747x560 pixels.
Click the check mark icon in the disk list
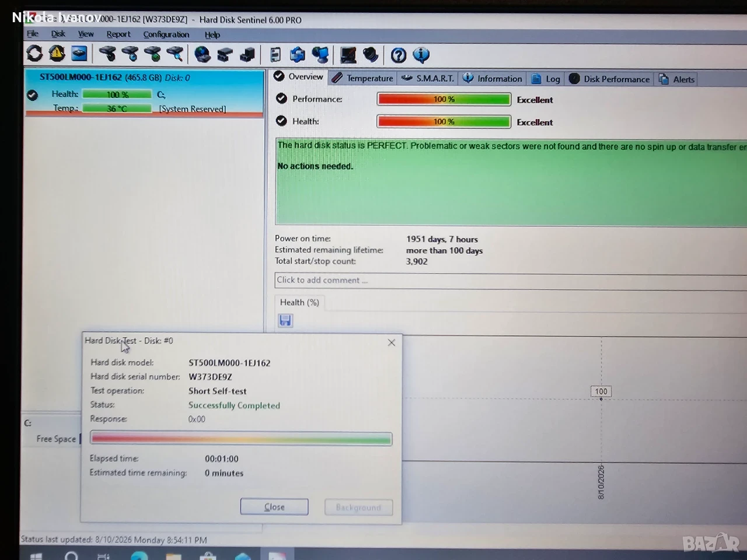33,95
